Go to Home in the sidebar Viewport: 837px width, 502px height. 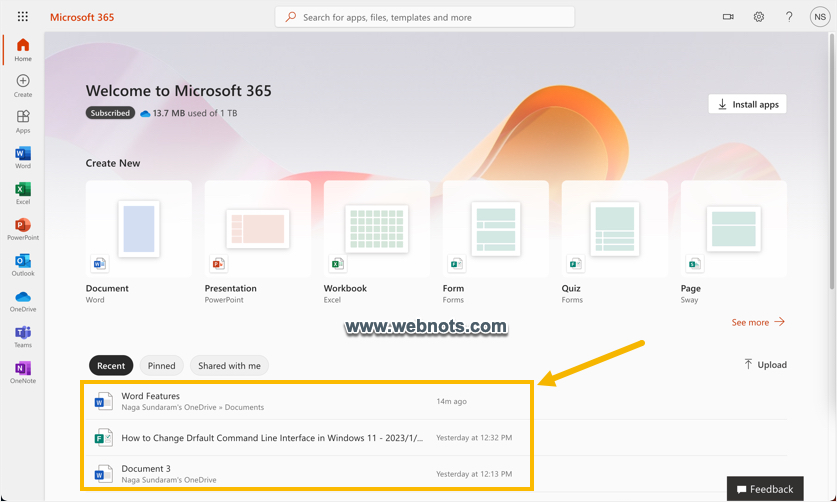[x=23, y=50]
